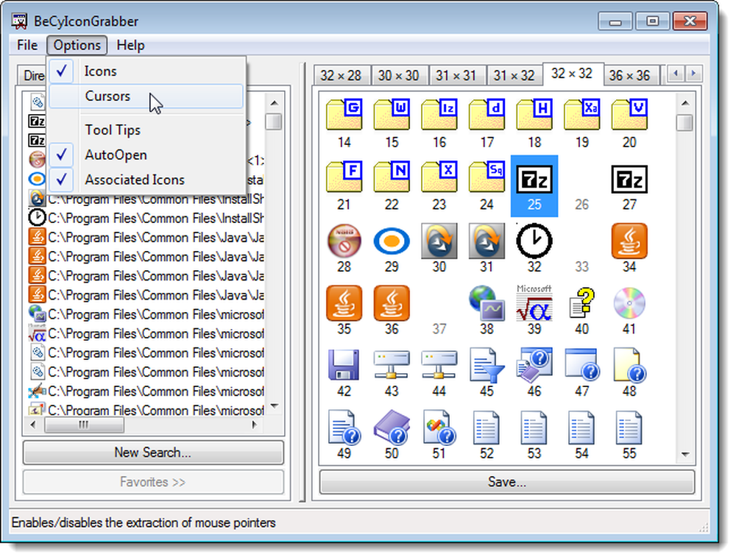Pick the document filter funnel icon 45
The image size is (736, 560).
(x=486, y=365)
